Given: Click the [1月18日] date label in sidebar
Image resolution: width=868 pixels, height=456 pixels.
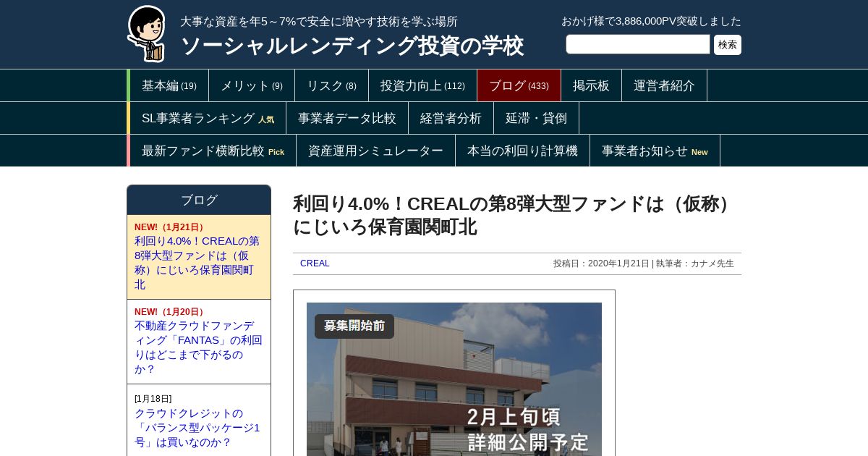Looking at the screenshot, I should (x=153, y=399).
